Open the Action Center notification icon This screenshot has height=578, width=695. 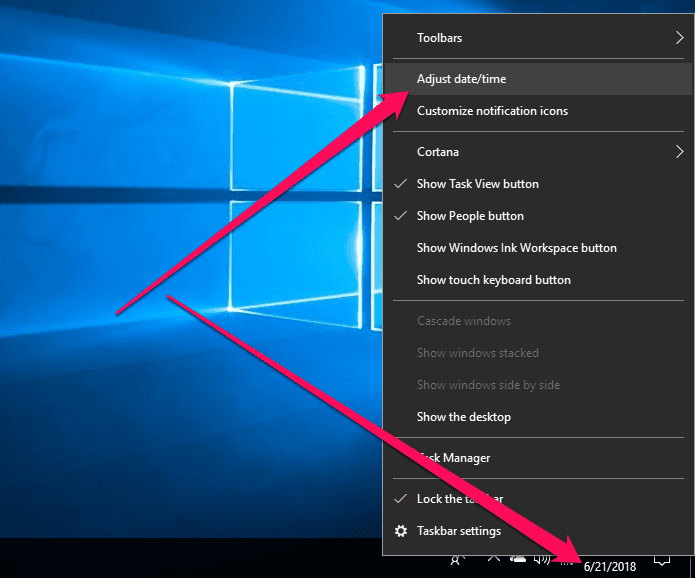pyautogui.click(x=662, y=561)
